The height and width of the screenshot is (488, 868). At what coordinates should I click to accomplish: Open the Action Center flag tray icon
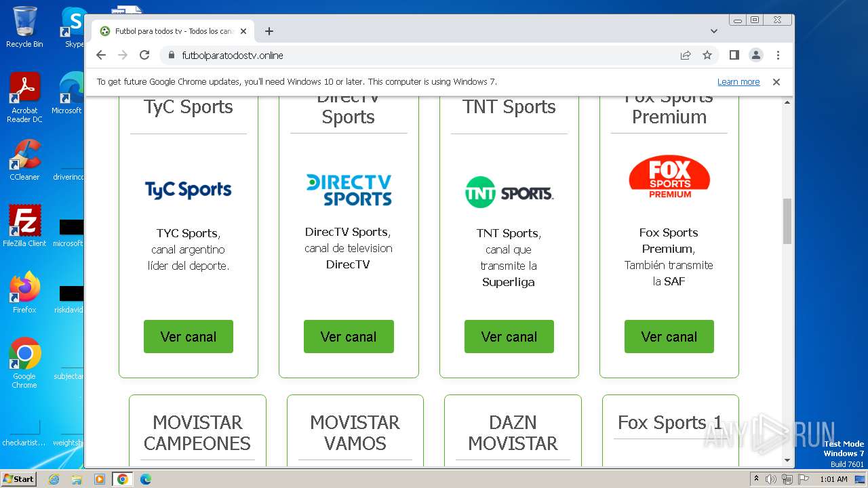tap(803, 479)
